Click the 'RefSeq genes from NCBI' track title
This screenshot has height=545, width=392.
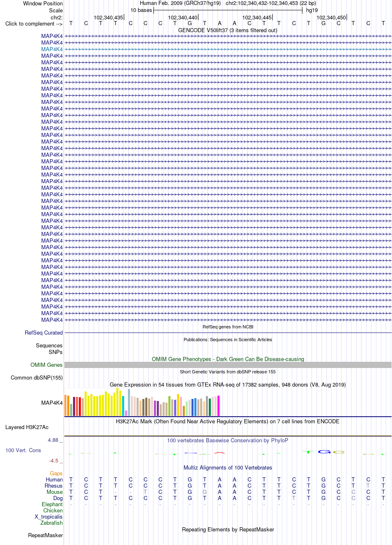pyautogui.click(x=228, y=327)
